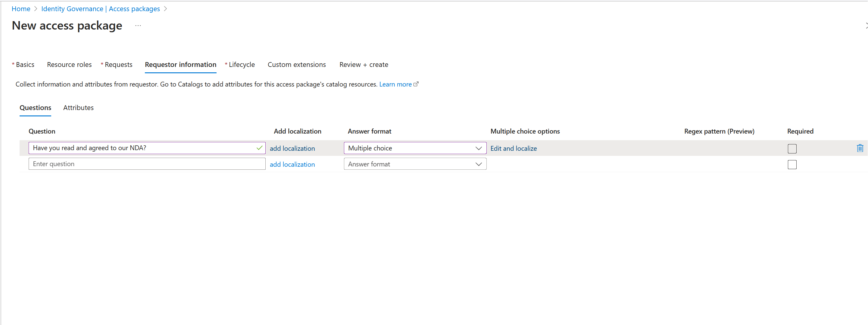Viewport: 868px width, 325px height.
Task: Click Edit and localize link
Action: pos(513,148)
